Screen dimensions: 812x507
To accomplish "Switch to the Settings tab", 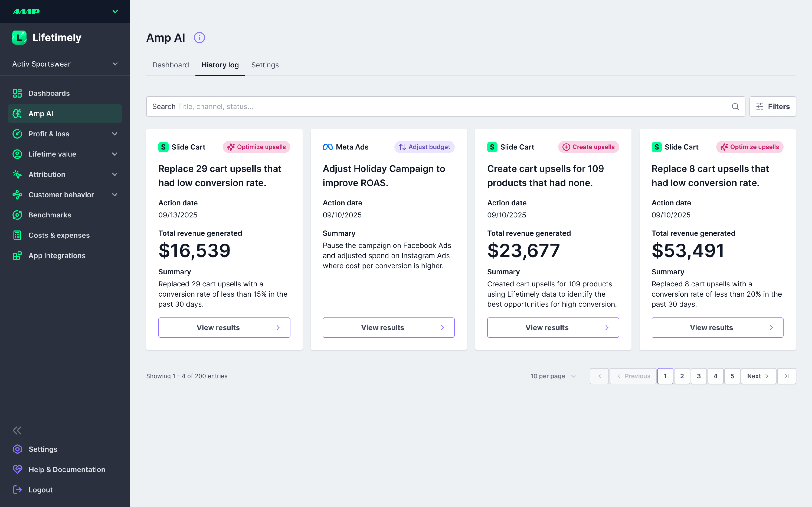I will click(x=265, y=65).
